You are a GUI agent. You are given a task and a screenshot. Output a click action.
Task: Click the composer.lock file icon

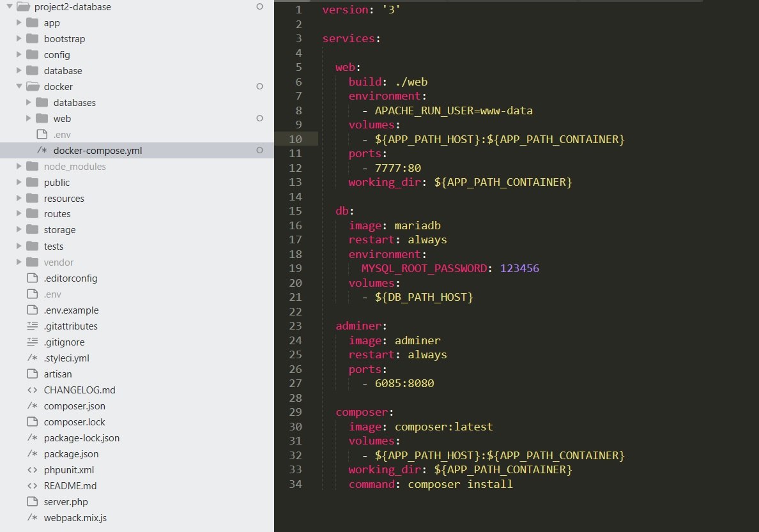pyautogui.click(x=33, y=422)
